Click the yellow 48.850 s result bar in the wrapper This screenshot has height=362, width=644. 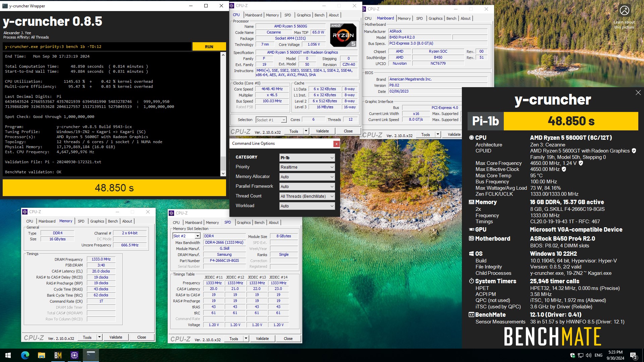(114, 188)
